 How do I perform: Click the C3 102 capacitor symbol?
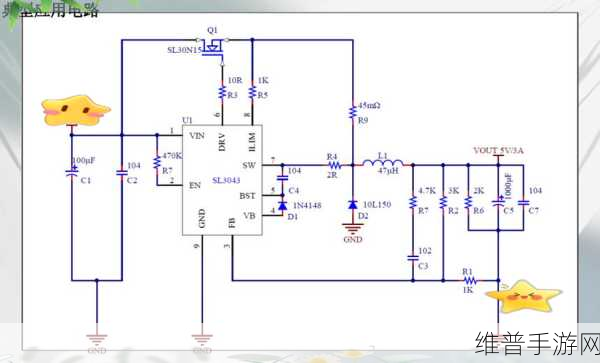(412, 258)
